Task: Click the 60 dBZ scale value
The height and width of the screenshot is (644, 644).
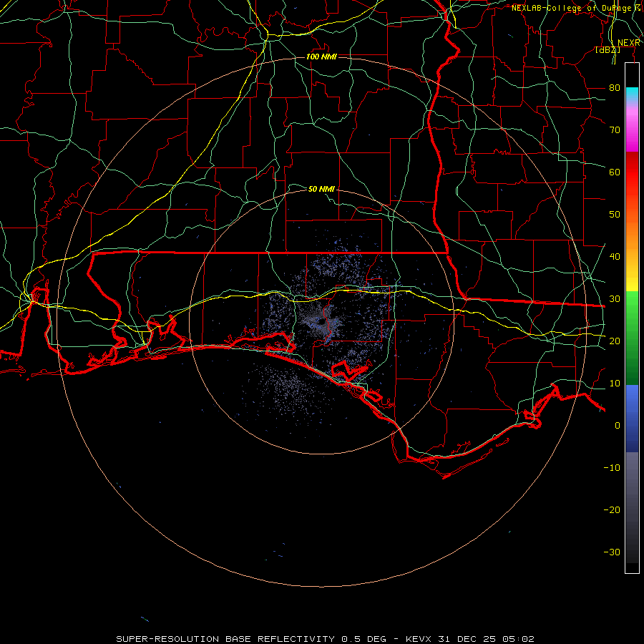Action: (615, 172)
